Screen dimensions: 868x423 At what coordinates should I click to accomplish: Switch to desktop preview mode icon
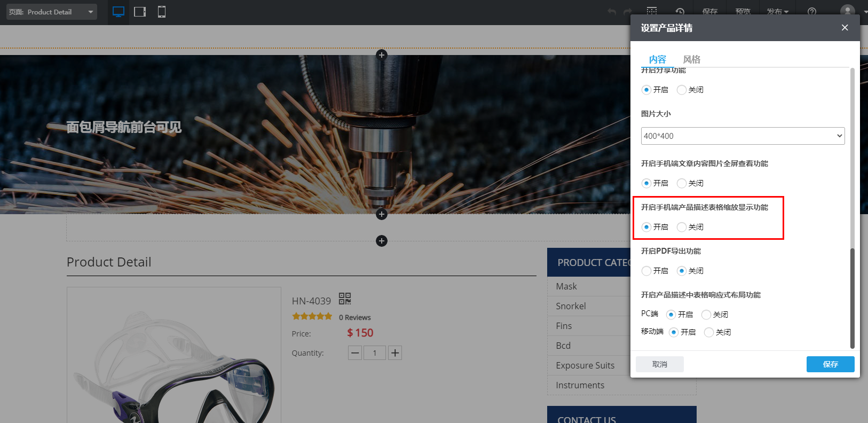(x=119, y=12)
